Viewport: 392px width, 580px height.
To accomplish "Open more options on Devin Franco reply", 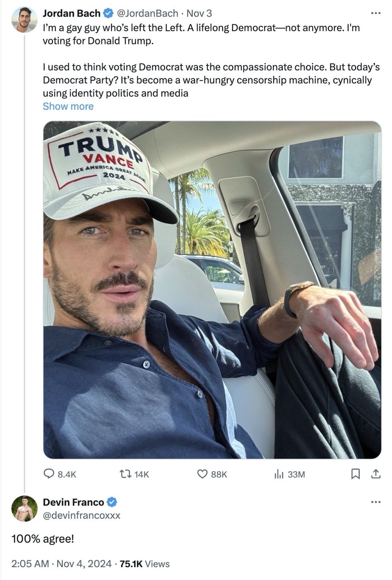I will [376, 502].
